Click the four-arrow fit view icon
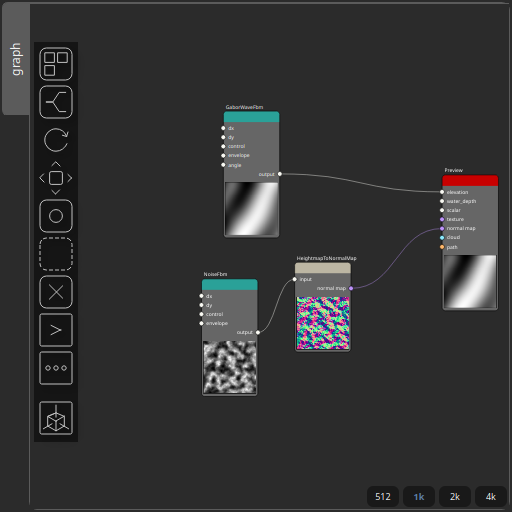The height and width of the screenshot is (512, 512). (x=56, y=178)
